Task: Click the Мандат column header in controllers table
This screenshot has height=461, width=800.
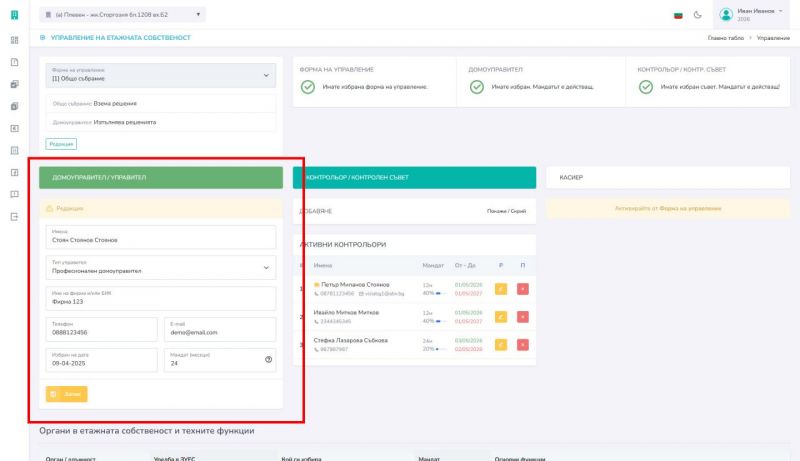Action: pos(433,266)
